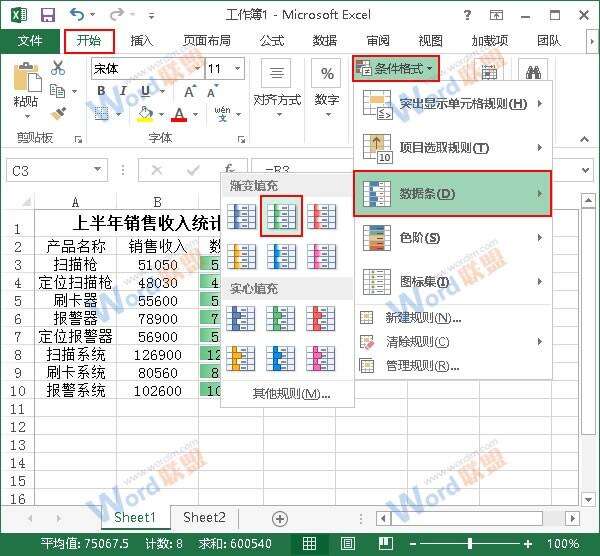Open the 文件 File tab

(30, 41)
